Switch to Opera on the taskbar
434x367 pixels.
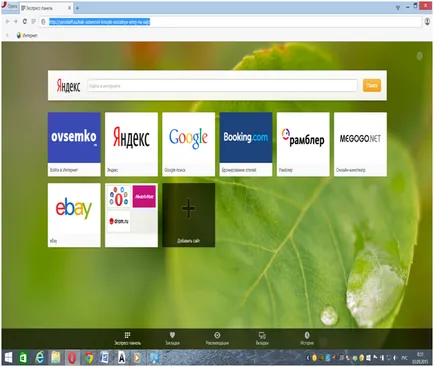72,358
